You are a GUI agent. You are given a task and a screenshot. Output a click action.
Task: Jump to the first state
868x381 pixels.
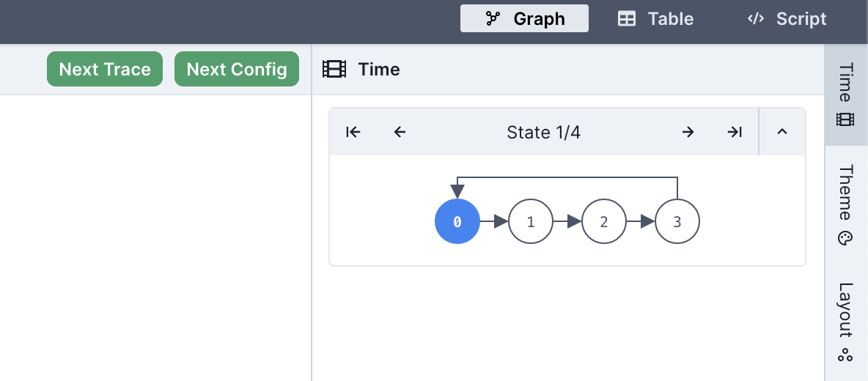[353, 132]
